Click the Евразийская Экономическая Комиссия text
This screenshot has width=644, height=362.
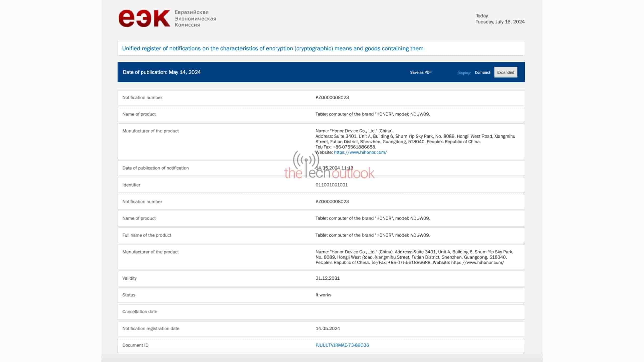tap(195, 19)
